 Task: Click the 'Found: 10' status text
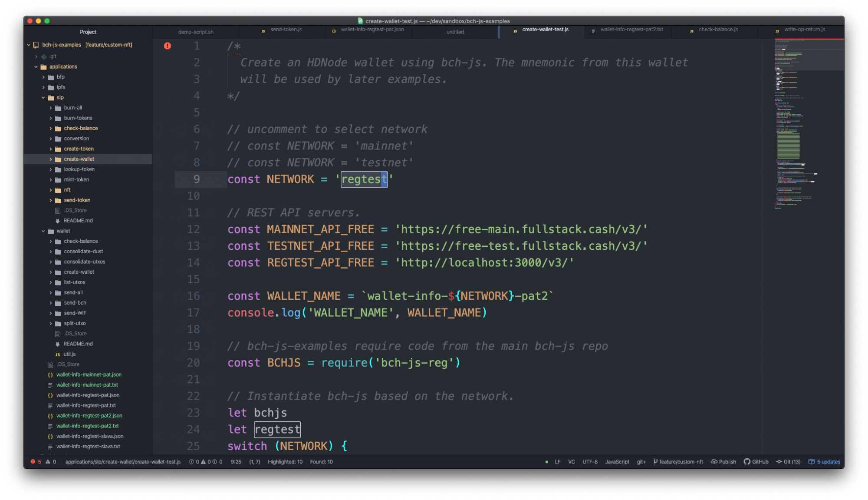pos(321,462)
